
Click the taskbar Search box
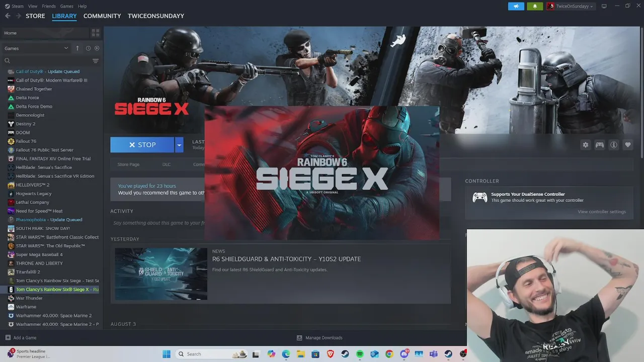click(211, 354)
